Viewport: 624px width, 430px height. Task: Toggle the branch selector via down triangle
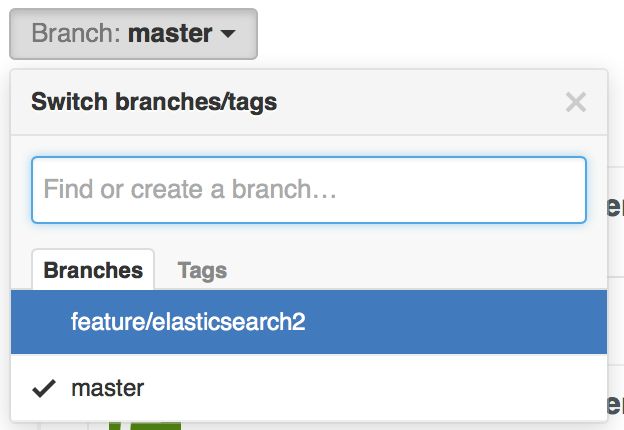228,34
